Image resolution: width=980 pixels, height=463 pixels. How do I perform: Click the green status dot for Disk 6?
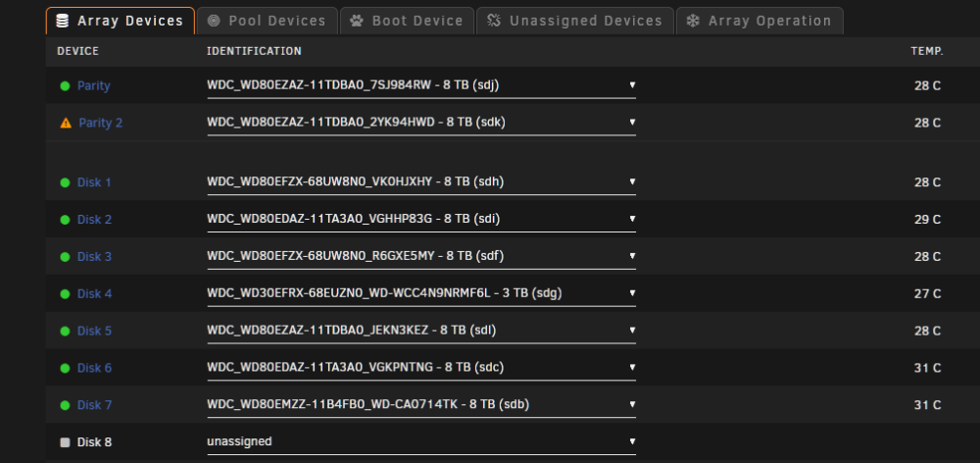(65, 368)
